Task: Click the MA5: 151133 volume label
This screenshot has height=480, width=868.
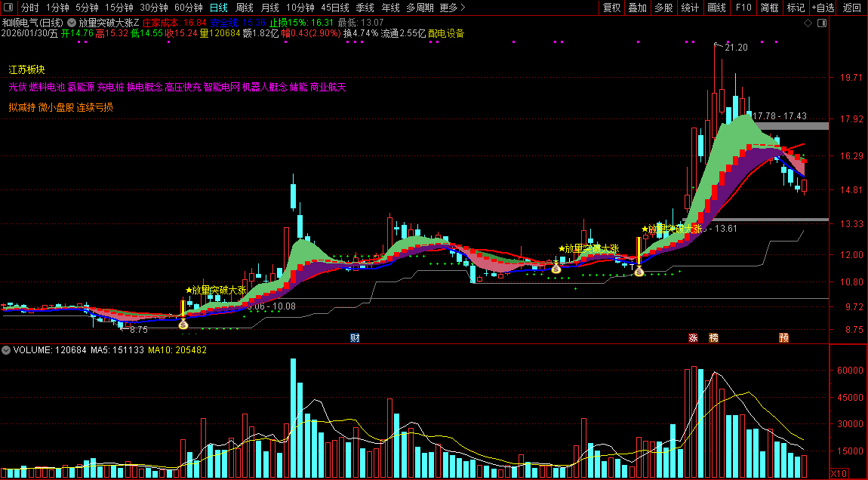Action: 117,350
